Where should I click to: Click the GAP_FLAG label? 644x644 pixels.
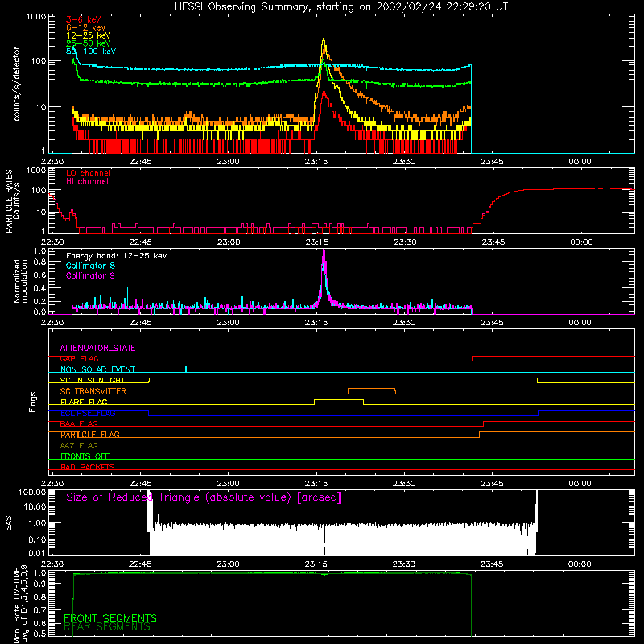79,358
